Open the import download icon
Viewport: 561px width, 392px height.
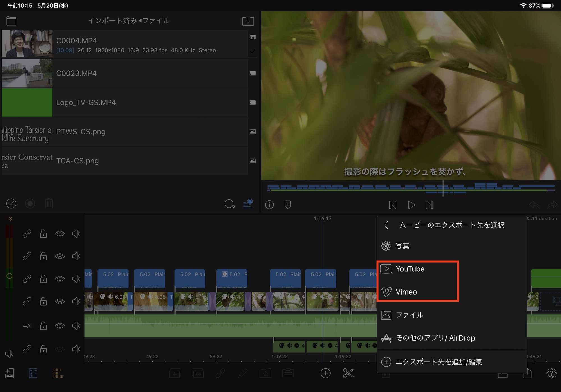point(248,21)
